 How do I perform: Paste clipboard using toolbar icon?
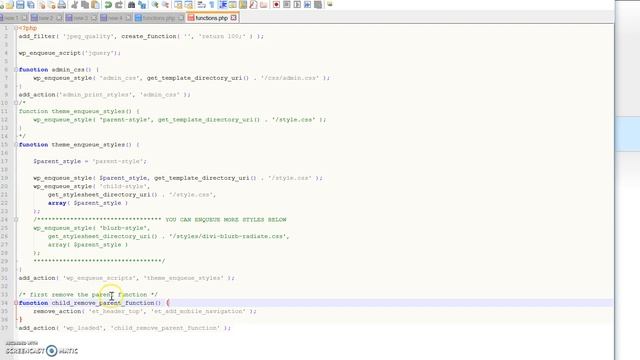tap(95, 5)
